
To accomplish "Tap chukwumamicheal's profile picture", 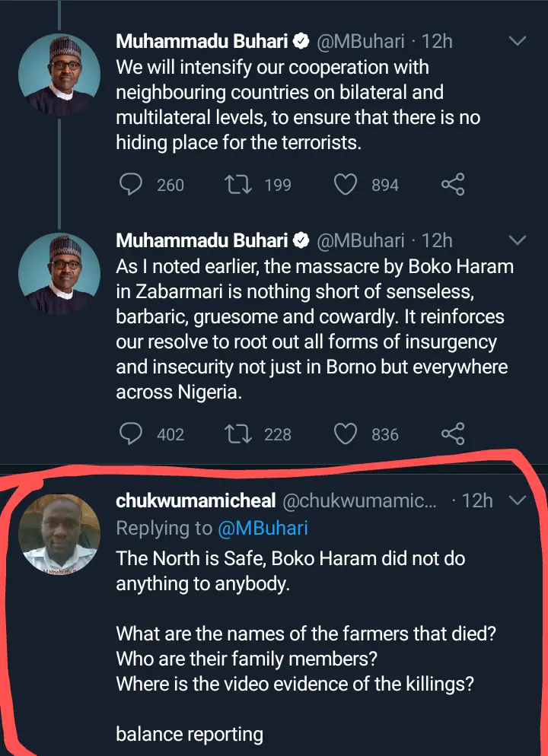I will point(59,531).
